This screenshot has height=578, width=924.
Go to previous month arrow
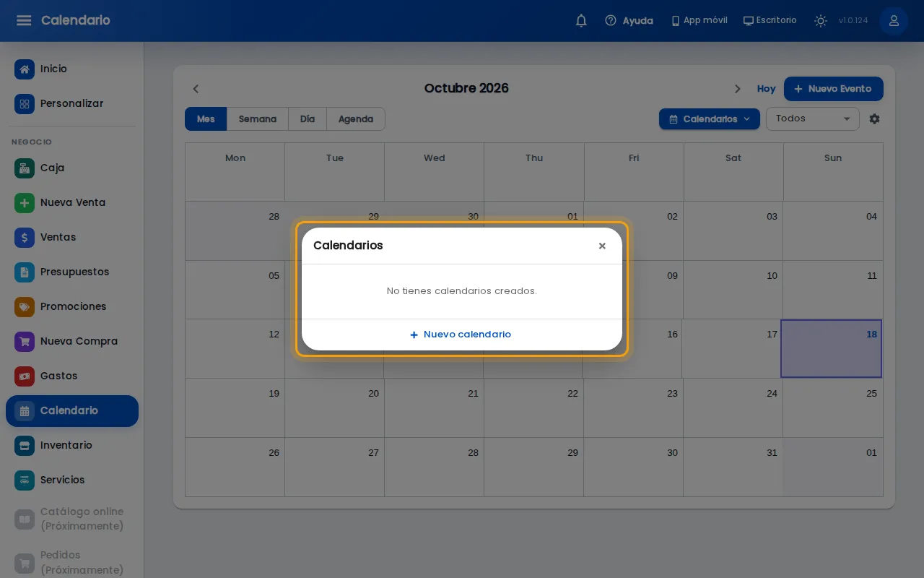(196, 89)
